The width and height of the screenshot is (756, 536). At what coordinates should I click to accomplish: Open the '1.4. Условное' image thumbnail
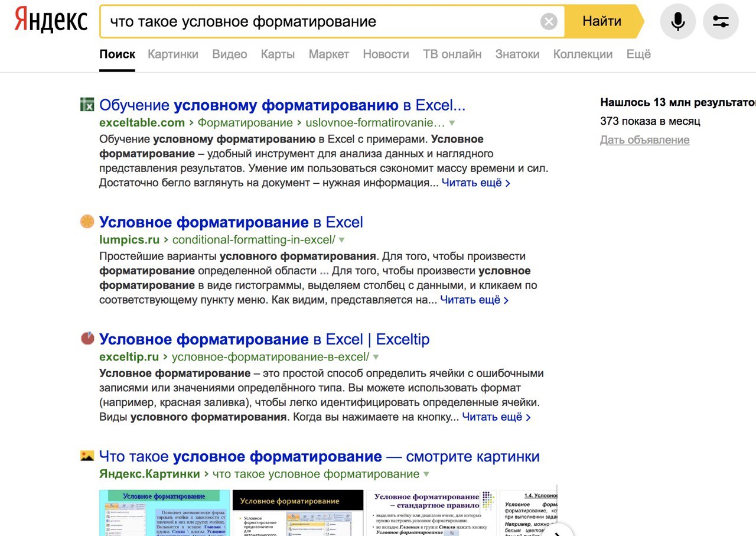[x=529, y=512]
